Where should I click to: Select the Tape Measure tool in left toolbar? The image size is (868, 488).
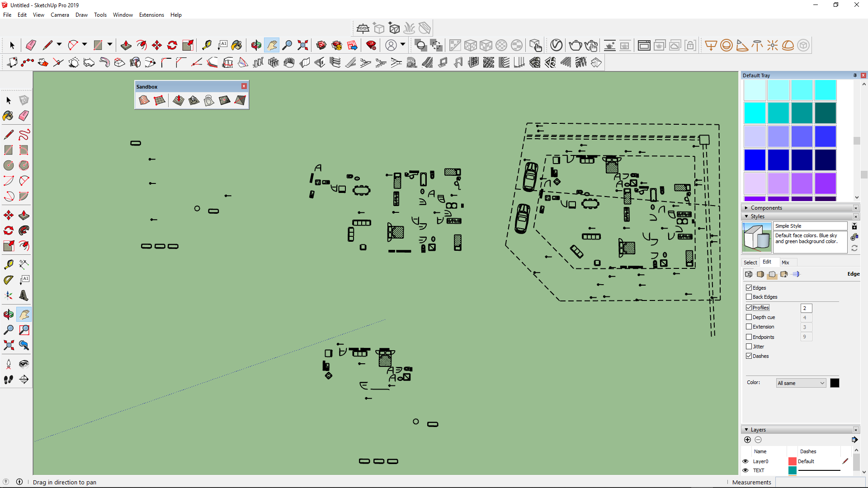click(x=8, y=264)
